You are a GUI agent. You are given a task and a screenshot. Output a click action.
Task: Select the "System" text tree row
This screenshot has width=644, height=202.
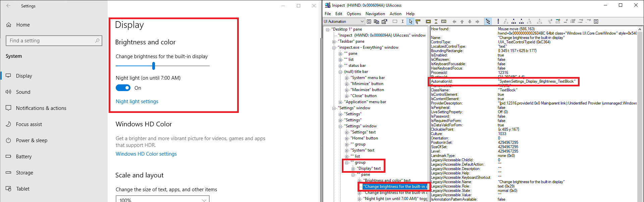[x=362, y=150]
